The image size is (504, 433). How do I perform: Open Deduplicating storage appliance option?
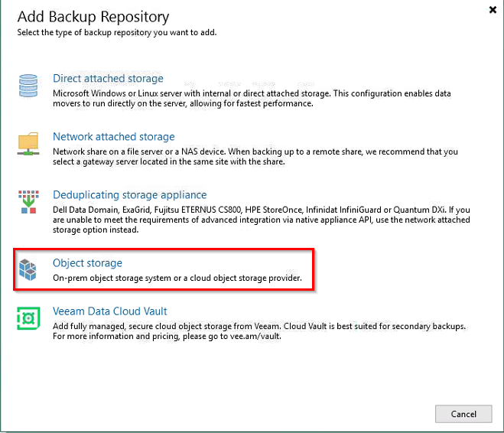pyautogui.click(x=129, y=195)
